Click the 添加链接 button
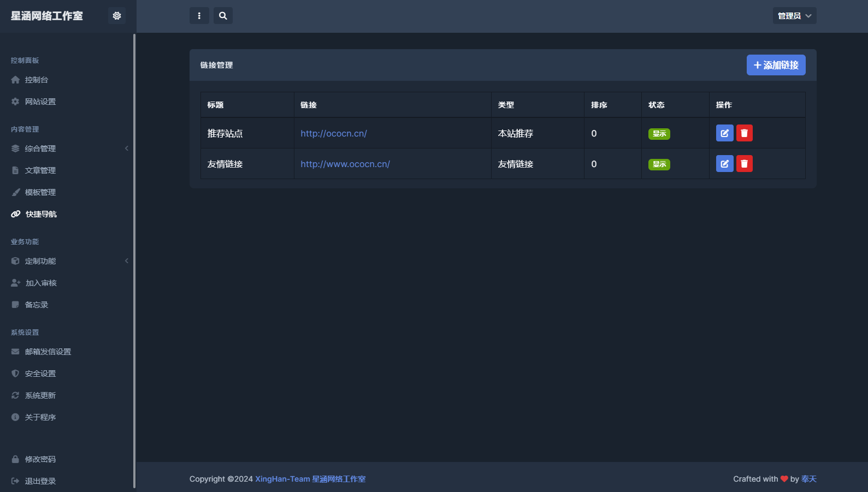The image size is (868, 492). 776,65
